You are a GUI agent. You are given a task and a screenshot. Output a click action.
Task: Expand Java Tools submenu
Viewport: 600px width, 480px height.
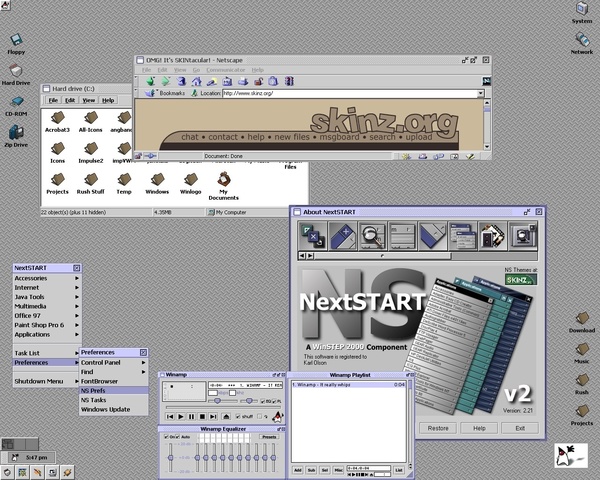point(46,297)
